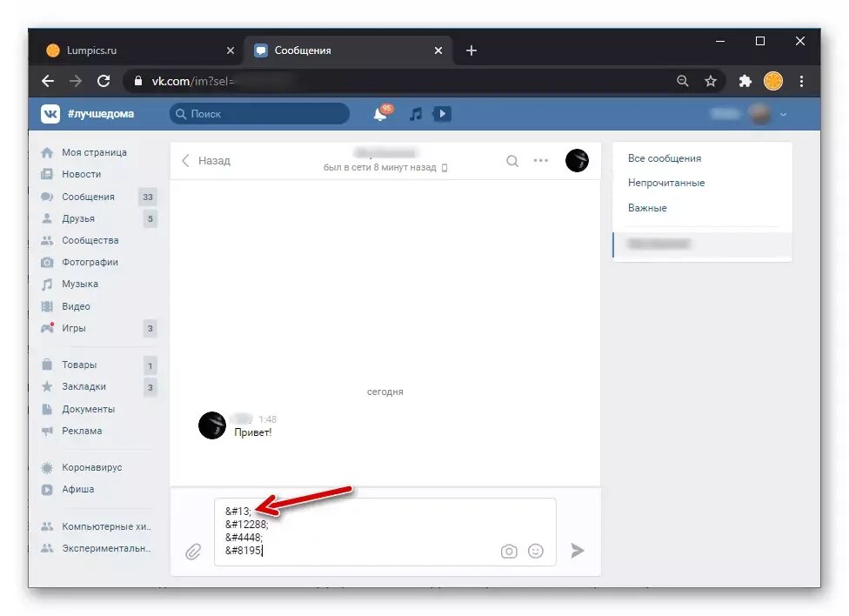Open a new browser tab
Viewport: 849px width, 616px height.
pos(471,50)
